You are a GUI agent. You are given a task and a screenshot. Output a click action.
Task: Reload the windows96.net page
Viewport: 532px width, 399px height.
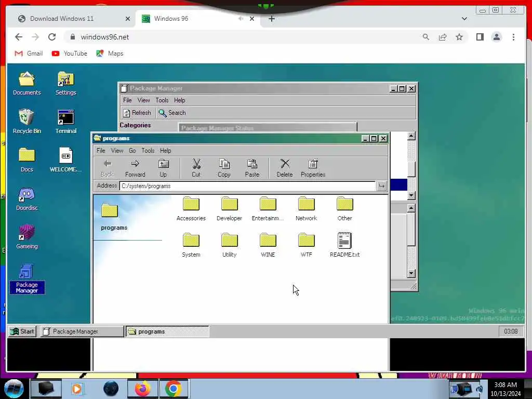[52, 37]
